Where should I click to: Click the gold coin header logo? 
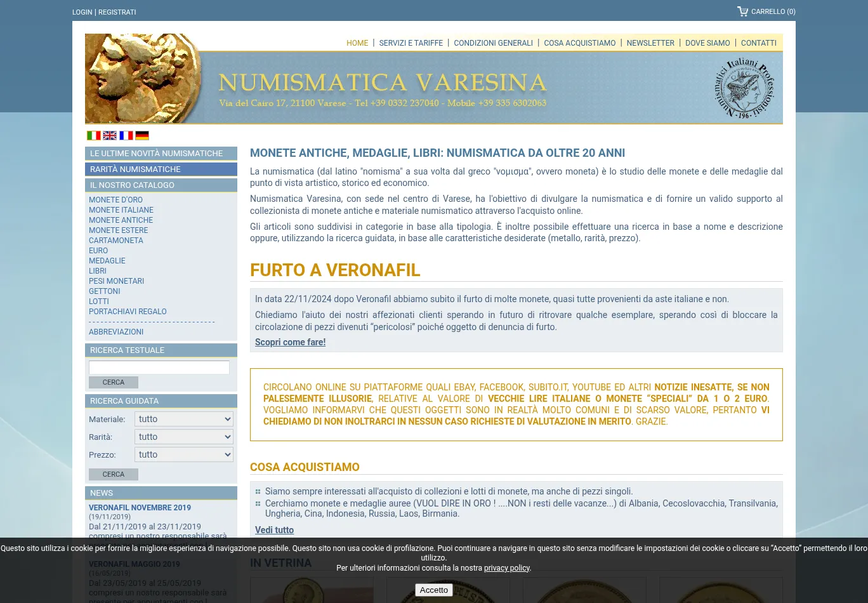143,78
